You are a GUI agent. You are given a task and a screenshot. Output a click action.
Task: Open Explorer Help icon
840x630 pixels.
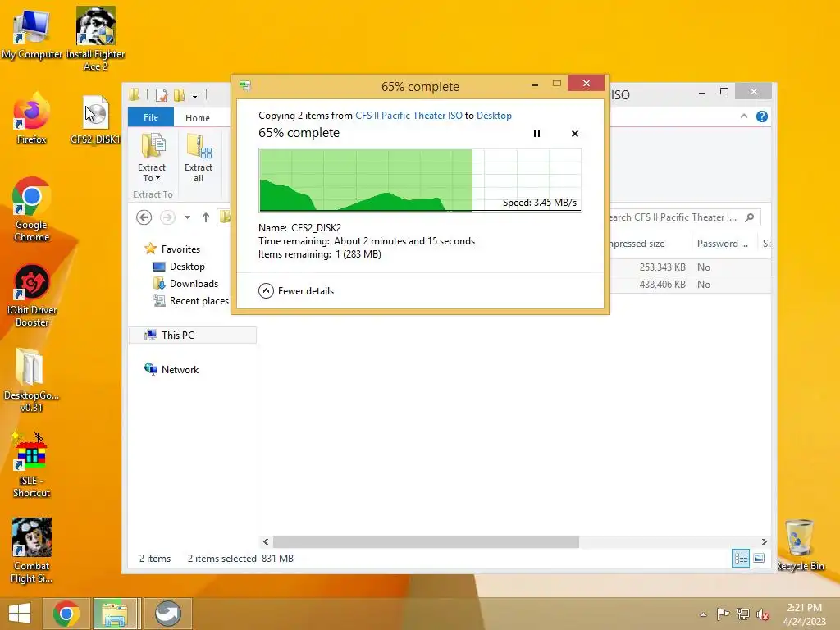(762, 116)
